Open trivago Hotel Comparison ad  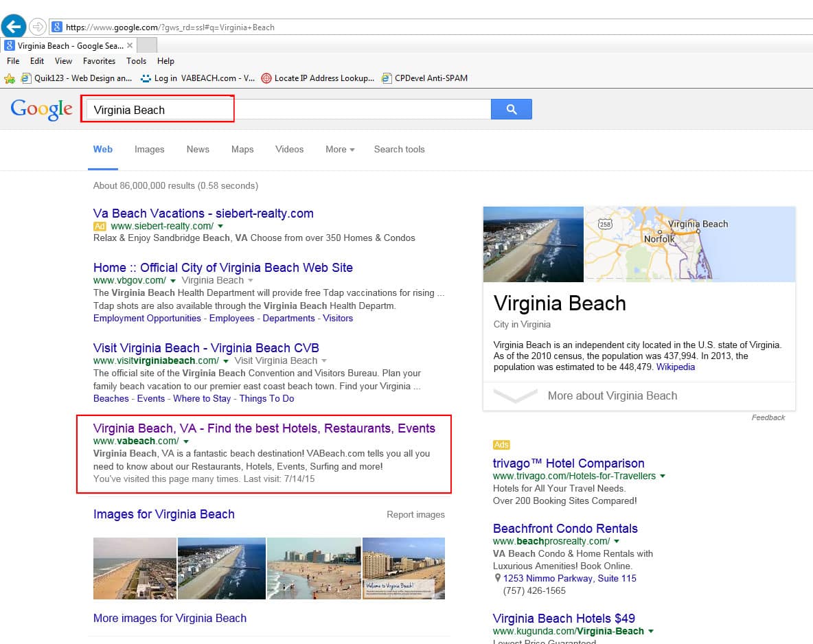569,463
